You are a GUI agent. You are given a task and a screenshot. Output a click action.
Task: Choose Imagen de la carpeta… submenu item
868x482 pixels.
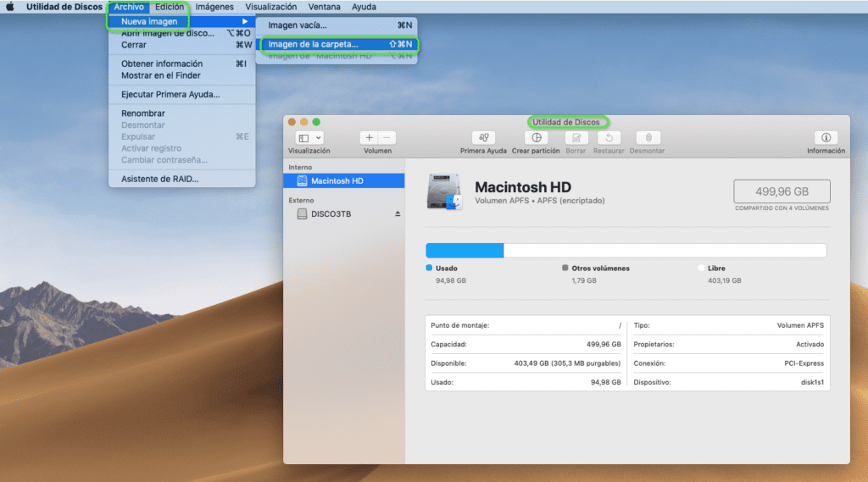pyautogui.click(x=337, y=44)
